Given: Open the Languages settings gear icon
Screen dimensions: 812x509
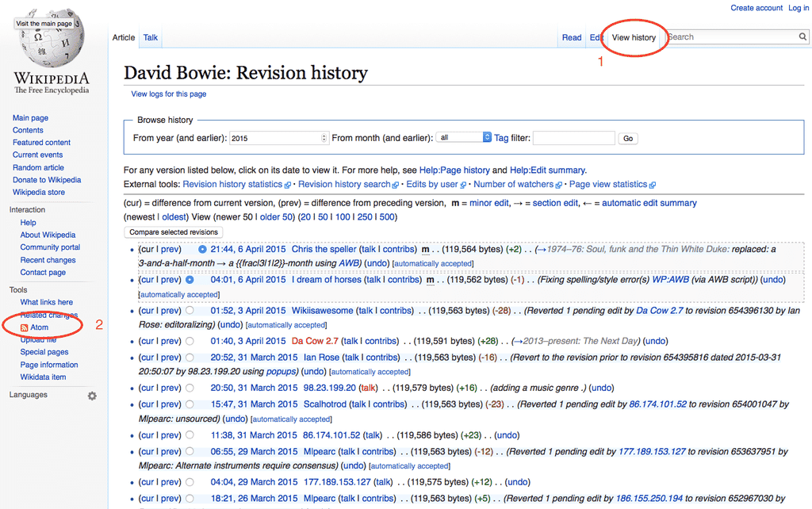Looking at the screenshot, I should (92, 396).
